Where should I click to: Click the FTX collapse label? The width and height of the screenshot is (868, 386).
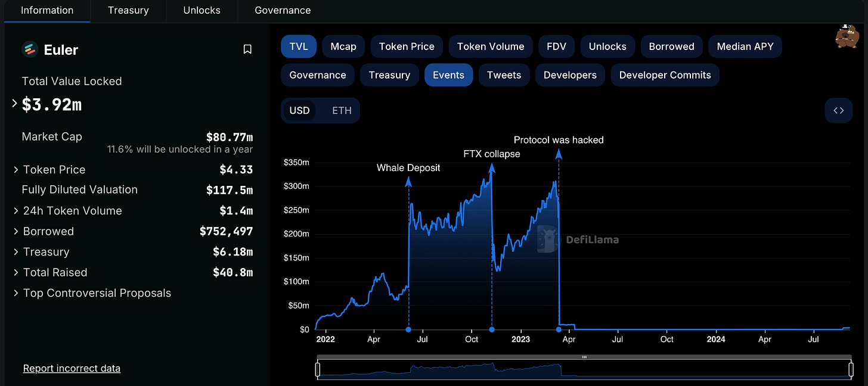492,154
